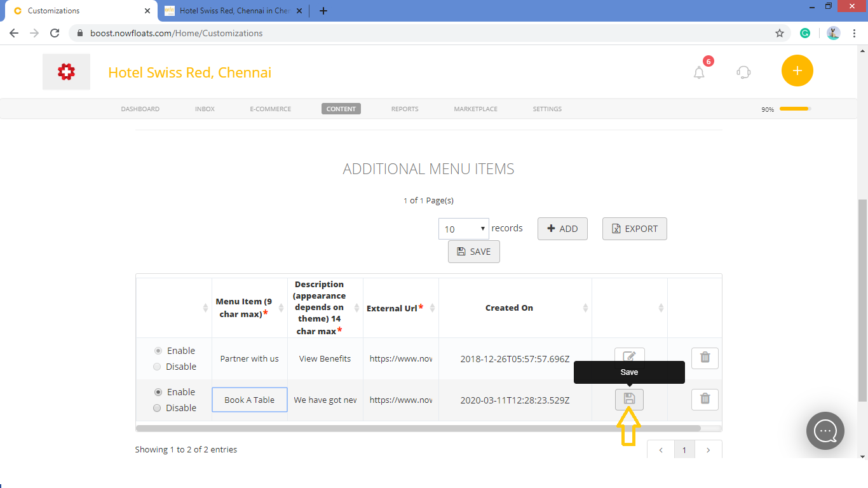
Task: Save the Book A Table row
Action: pos(629,400)
